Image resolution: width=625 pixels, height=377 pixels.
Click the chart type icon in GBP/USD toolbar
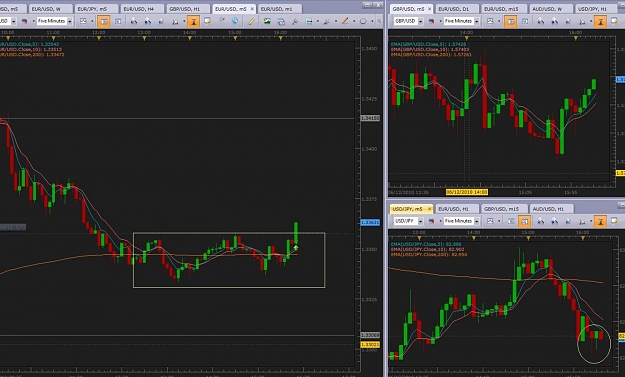(490, 21)
